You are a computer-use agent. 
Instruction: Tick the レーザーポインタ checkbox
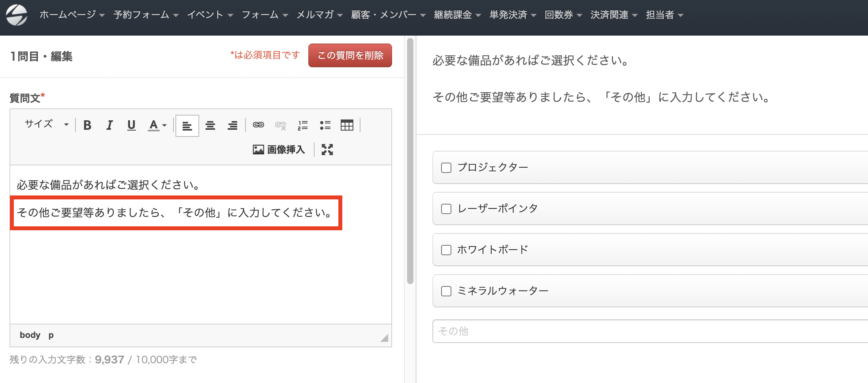pyautogui.click(x=446, y=209)
